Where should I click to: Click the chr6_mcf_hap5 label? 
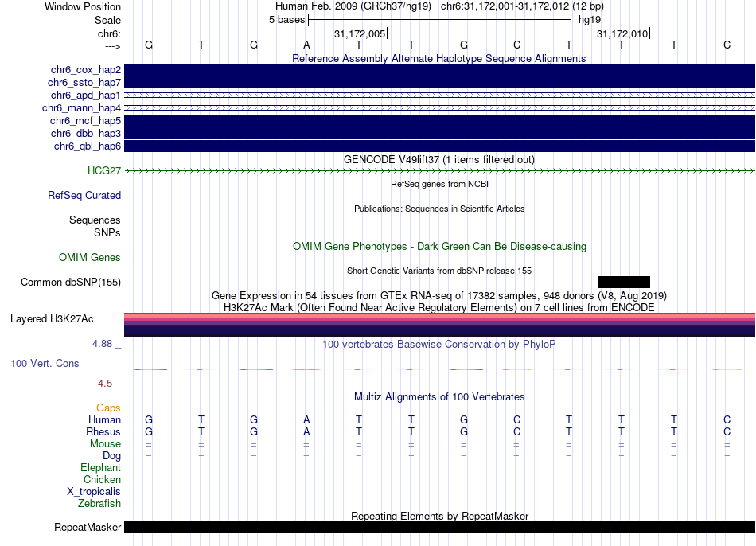(85, 121)
